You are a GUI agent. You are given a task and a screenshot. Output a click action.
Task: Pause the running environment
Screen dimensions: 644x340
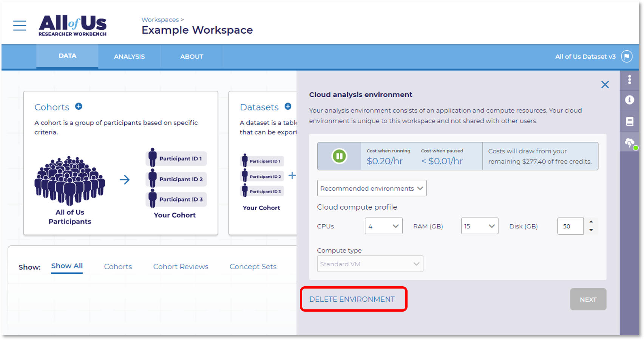(x=339, y=156)
